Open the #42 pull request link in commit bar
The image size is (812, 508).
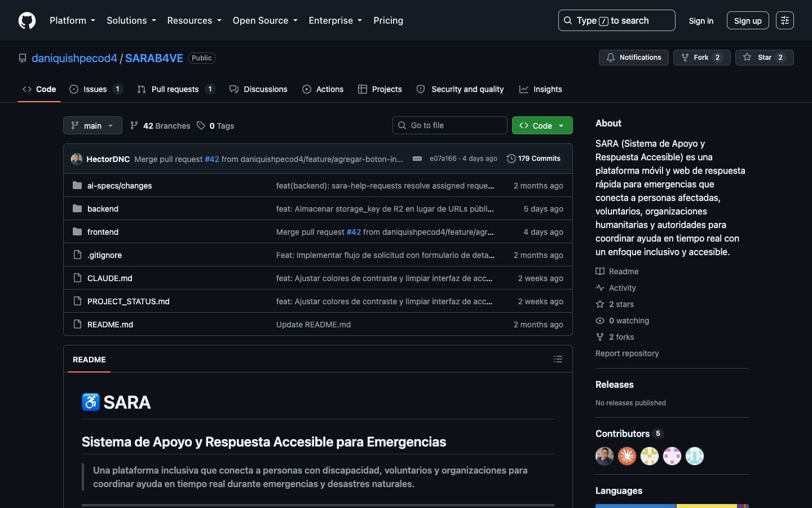tap(211, 159)
